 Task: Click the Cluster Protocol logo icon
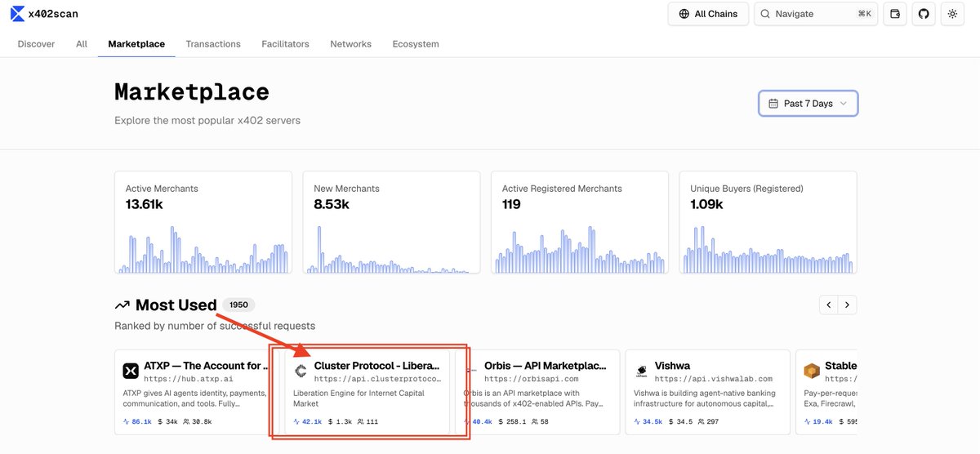point(301,372)
